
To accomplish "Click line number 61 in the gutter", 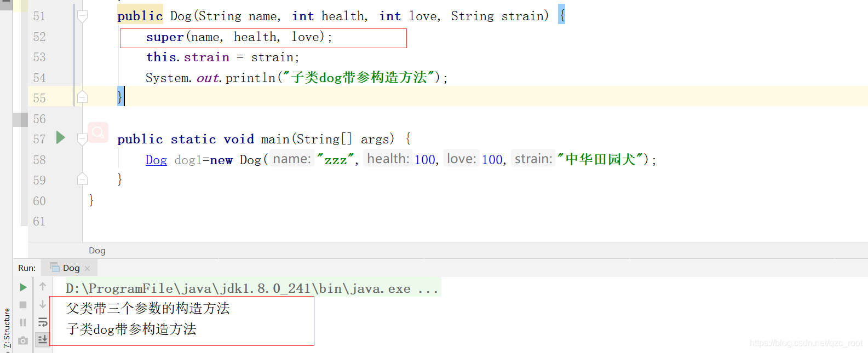I will 39,222.
